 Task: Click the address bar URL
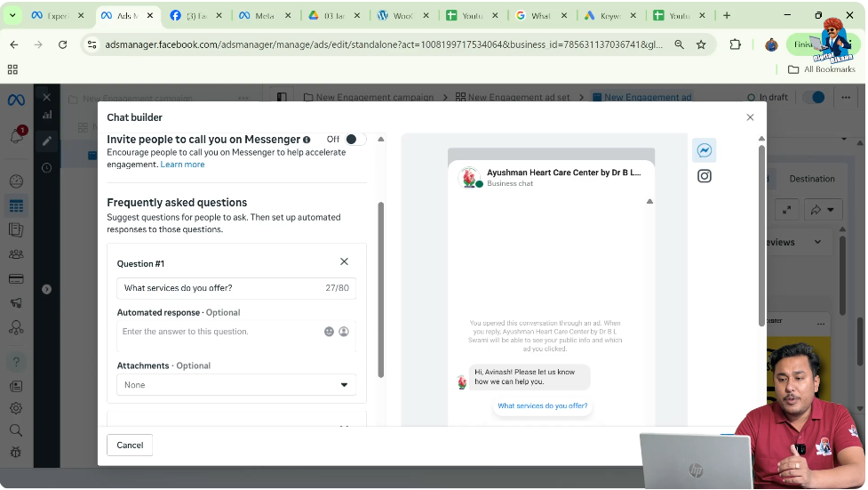click(384, 44)
